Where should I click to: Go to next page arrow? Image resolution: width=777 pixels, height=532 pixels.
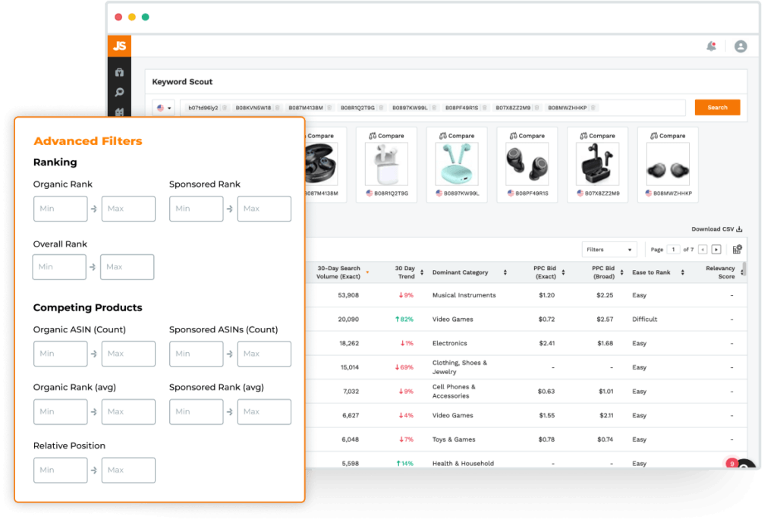point(716,250)
